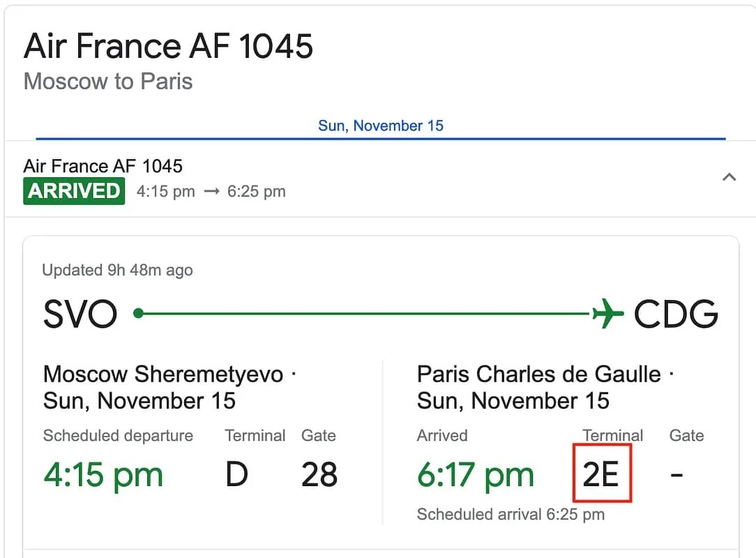Click the flight progress line
Image resolution: width=756 pixels, height=558 pixels.
tap(363, 314)
